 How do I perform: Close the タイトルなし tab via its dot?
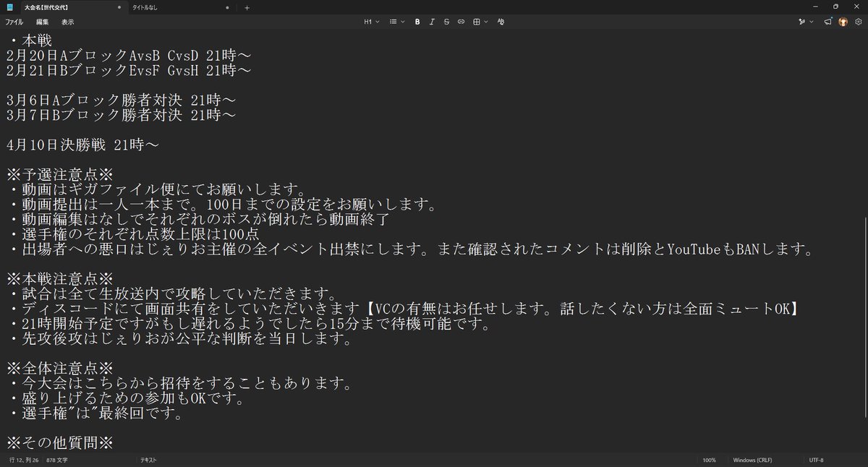tap(227, 7)
